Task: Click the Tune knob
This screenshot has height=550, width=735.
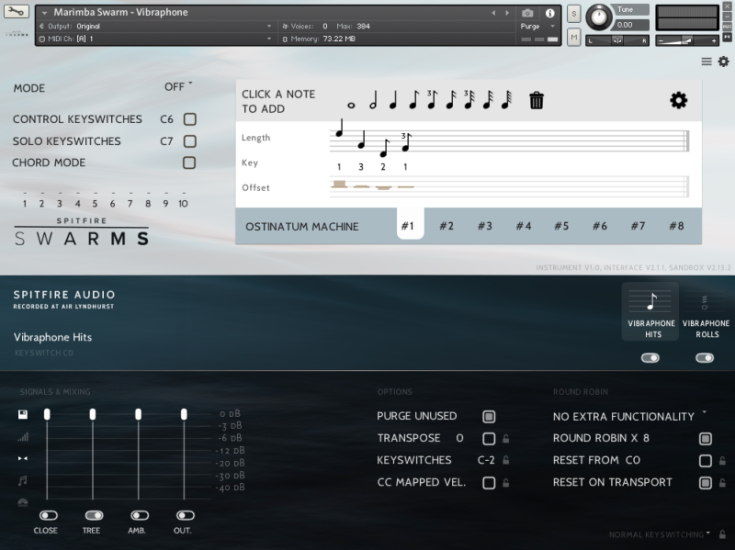Action: tap(599, 17)
